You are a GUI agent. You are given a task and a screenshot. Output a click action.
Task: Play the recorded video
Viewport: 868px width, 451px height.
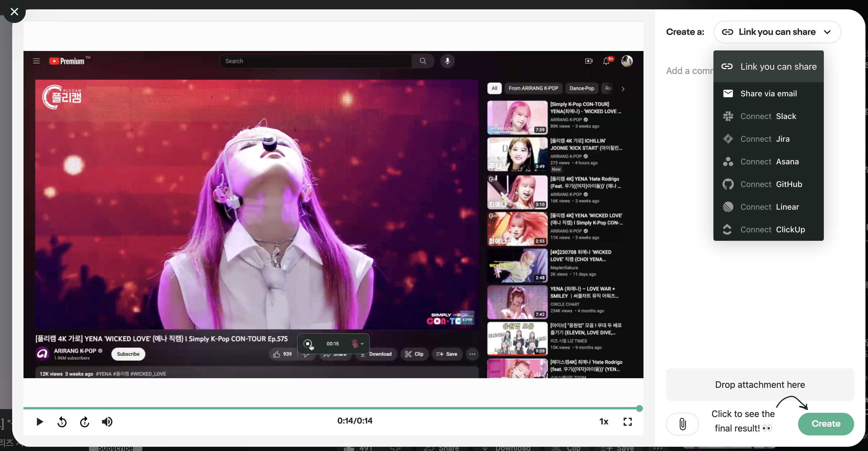(39, 422)
